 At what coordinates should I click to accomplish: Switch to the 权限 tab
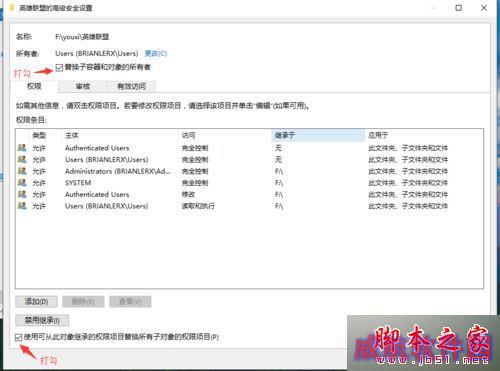[x=34, y=86]
